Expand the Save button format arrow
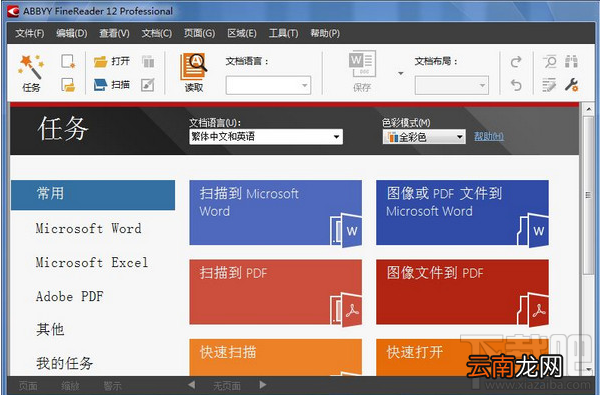600x395 pixels. pyautogui.click(x=401, y=73)
